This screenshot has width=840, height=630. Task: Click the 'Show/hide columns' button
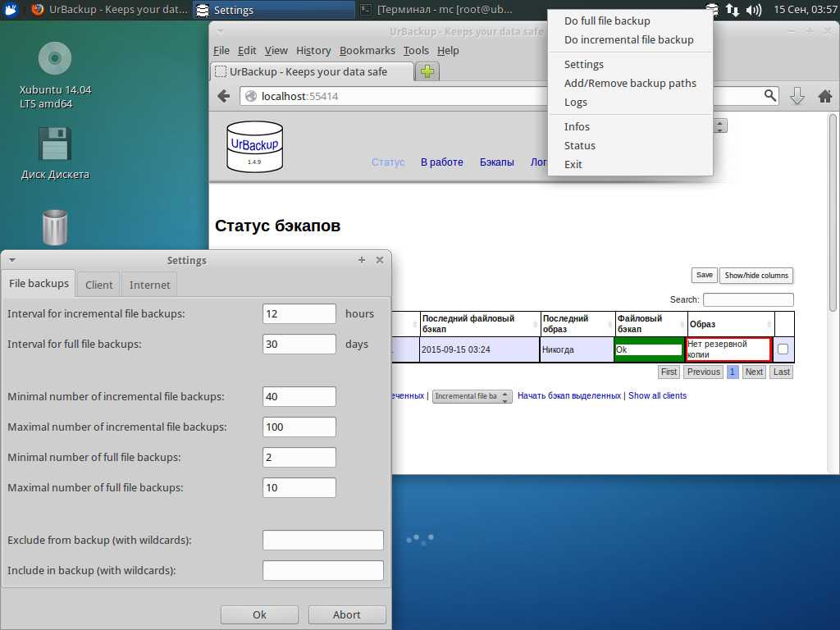756,276
